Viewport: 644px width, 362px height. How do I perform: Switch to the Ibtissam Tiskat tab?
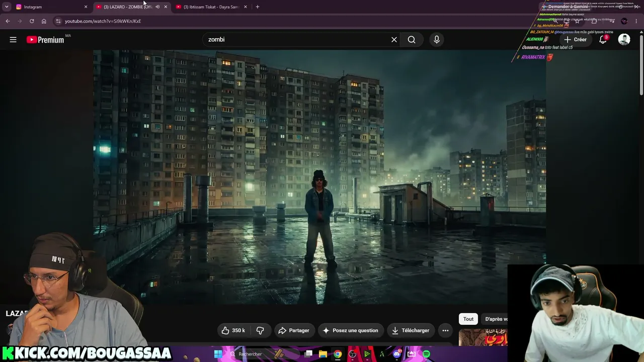tap(211, 7)
